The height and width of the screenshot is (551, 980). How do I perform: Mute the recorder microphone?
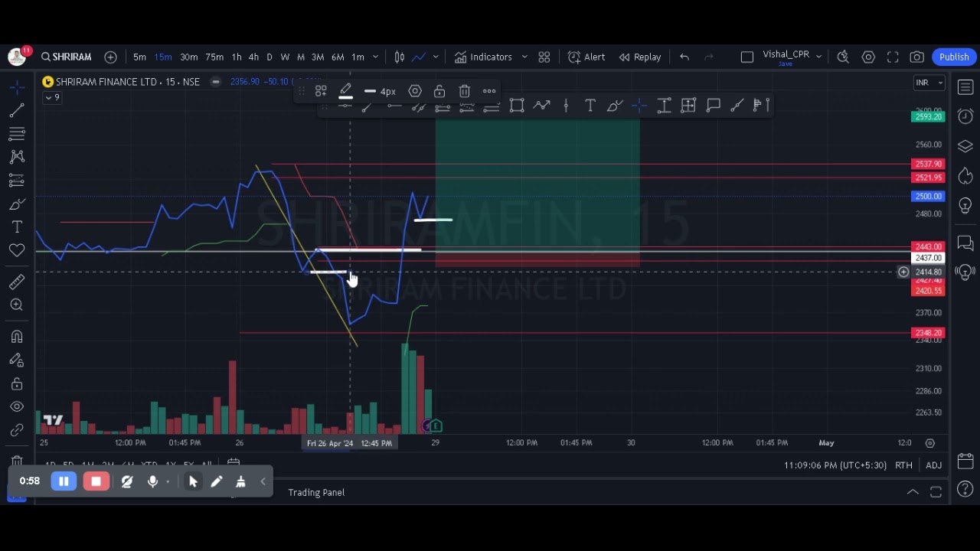coord(152,481)
